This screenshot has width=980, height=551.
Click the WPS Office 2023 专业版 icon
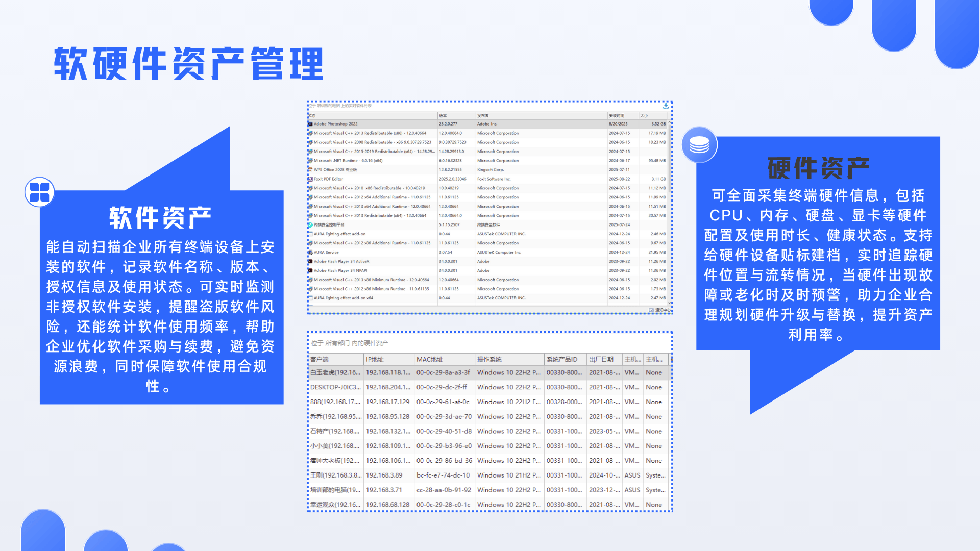point(310,170)
